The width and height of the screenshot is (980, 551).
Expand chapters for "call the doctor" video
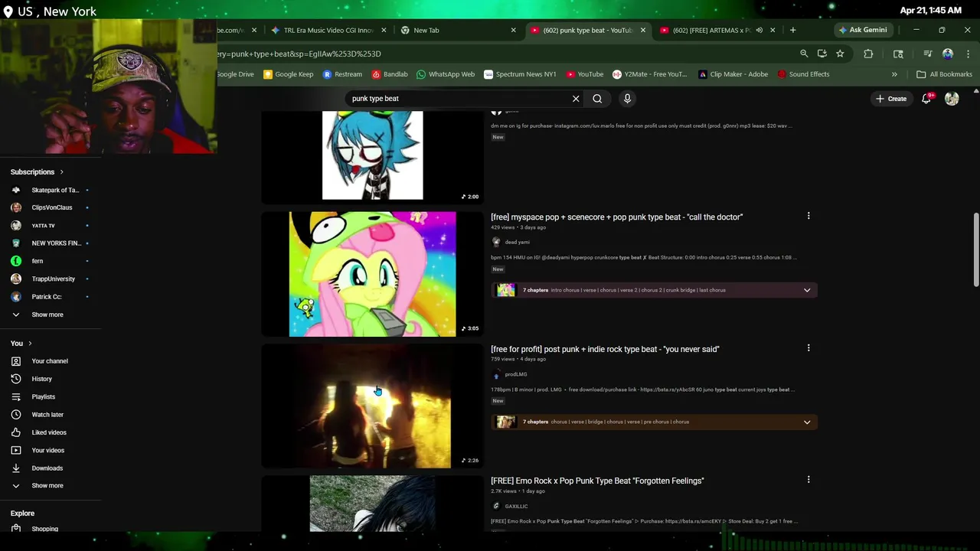tap(807, 290)
